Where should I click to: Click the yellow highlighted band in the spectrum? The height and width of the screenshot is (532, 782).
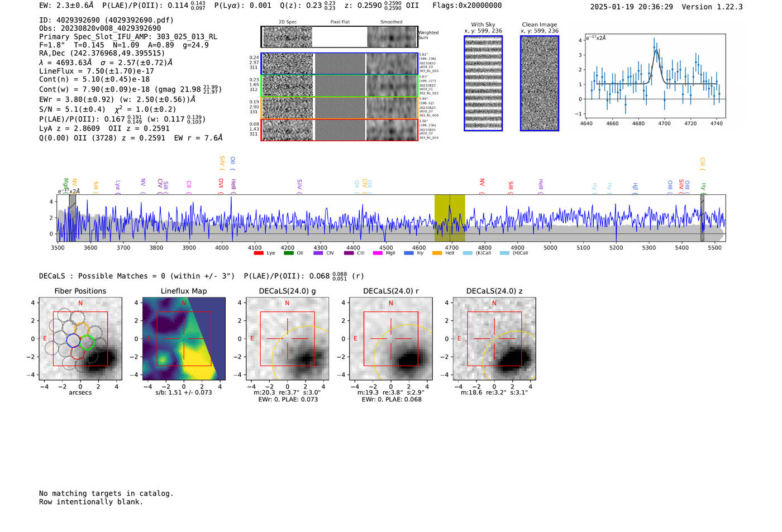tap(450, 218)
